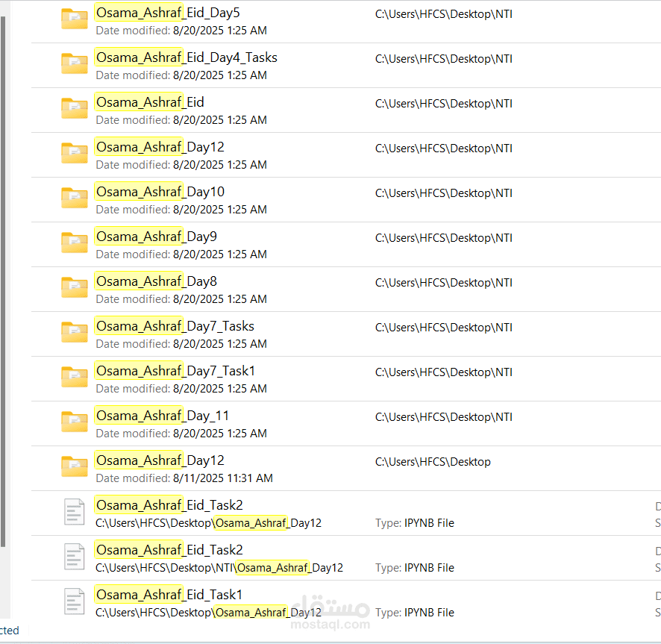The width and height of the screenshot is (661, 644).
Task: Select Osama_Ashraf_Day8 folder name
Action: (157, 281)
